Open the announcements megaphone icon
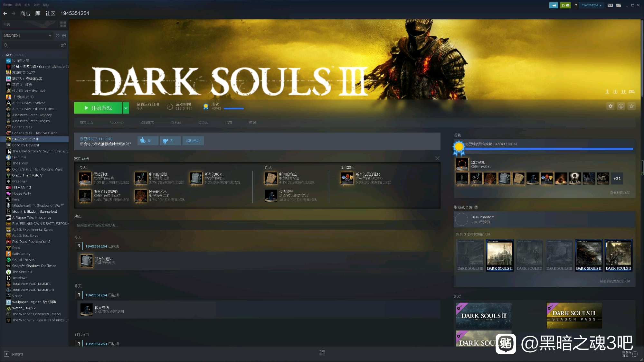Screen dimensions: 644x362 tap(554, 5)
